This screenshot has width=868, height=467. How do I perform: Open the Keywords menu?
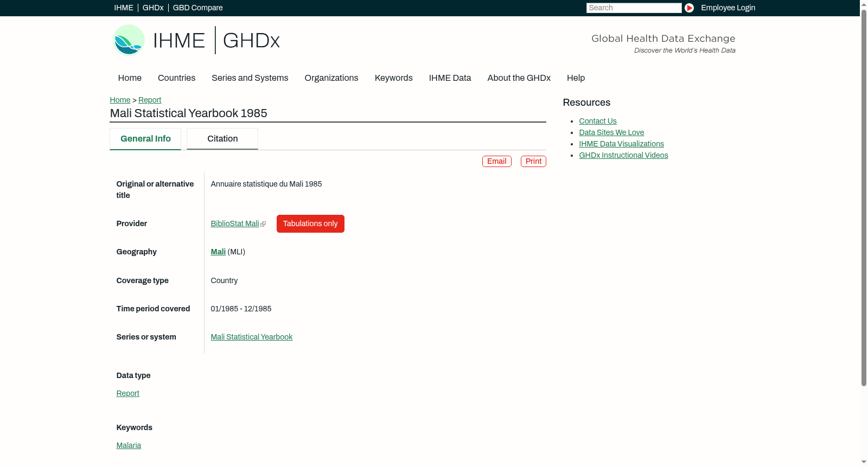click(x=394, y=78)
